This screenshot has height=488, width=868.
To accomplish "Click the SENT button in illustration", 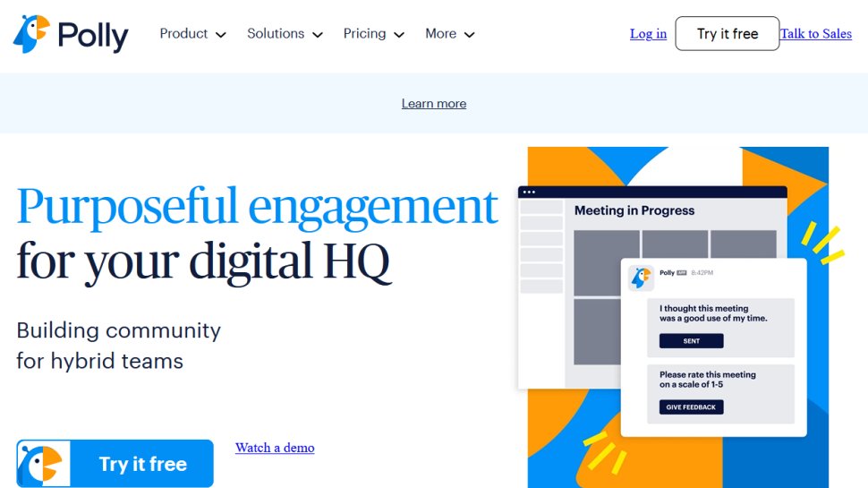I will pyautogui.click(x=692, y=341).
